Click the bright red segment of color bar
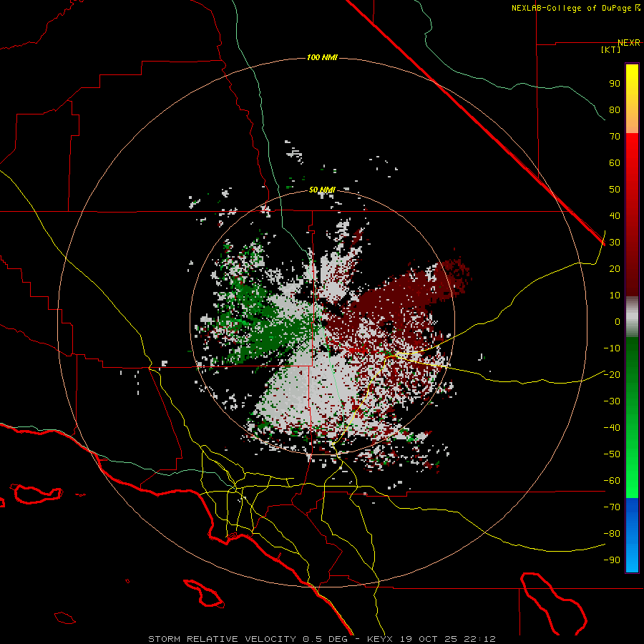Image resolution: width=644 pixels, height=644 pixels. pos(632,165)
